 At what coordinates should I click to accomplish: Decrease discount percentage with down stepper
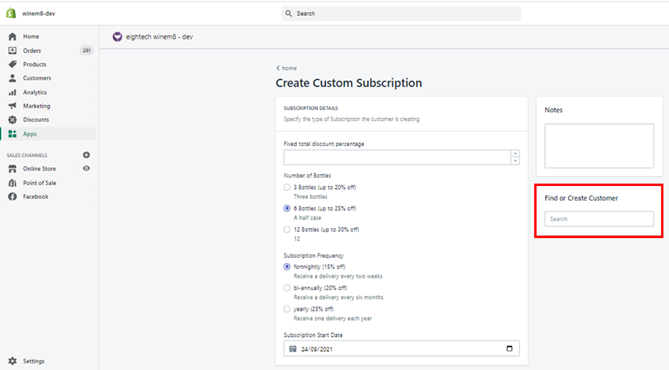(515, 161)
